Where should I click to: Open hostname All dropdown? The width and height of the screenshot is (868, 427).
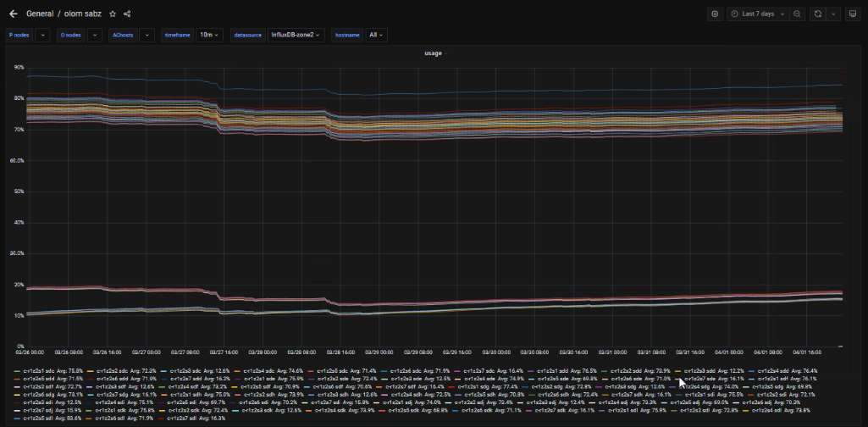click(x=376, y=35)
